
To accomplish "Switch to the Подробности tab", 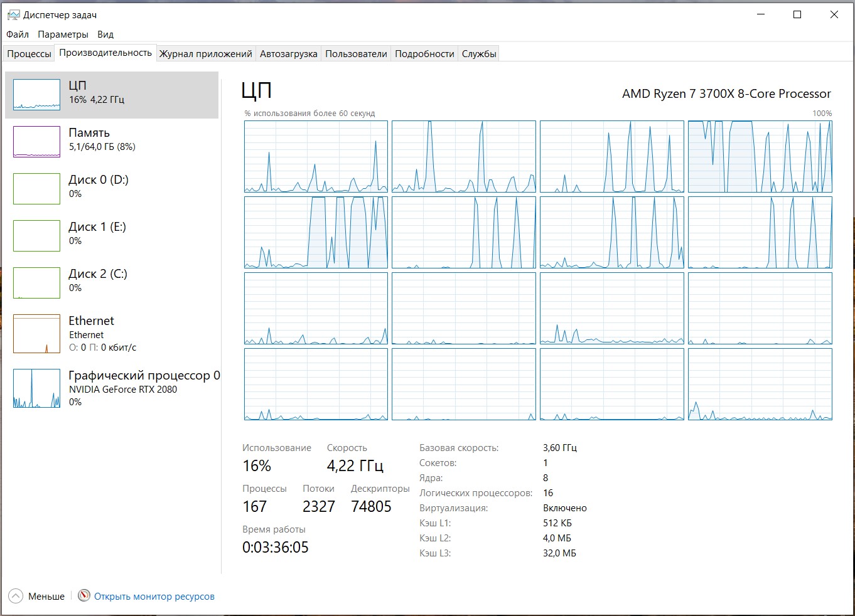I will pos(424,54).
